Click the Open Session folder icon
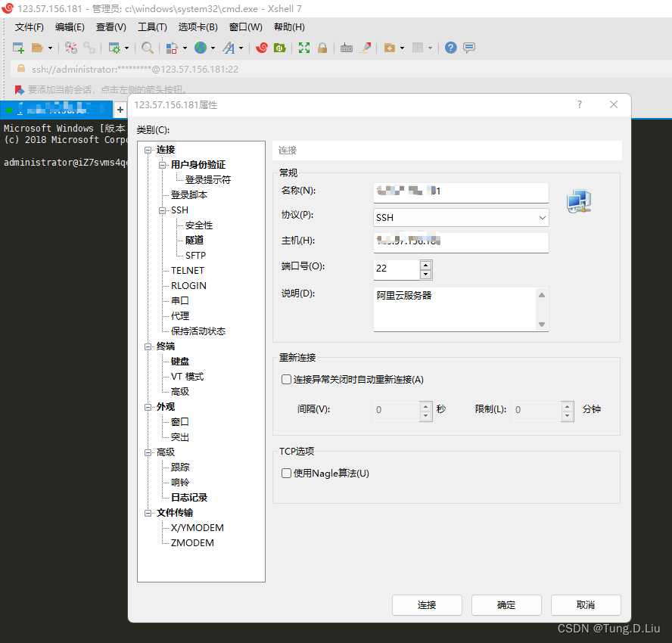Viewport: 672px width, 643px height. coord(37,48)
